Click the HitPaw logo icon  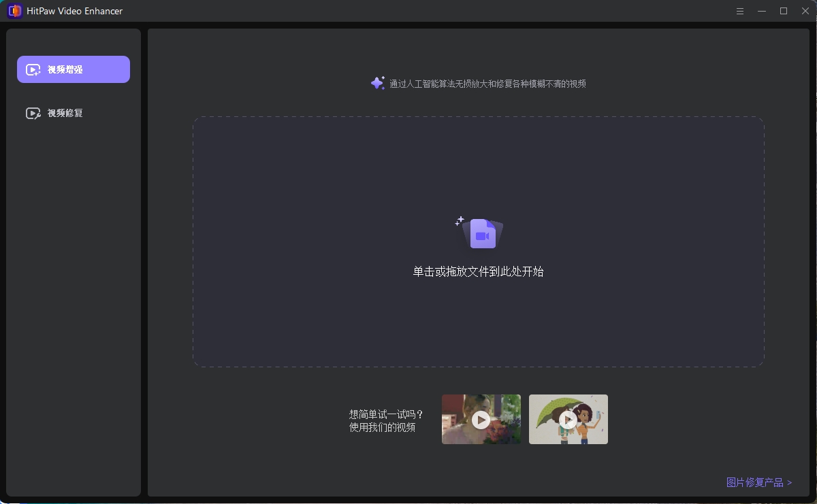point(15,11)
